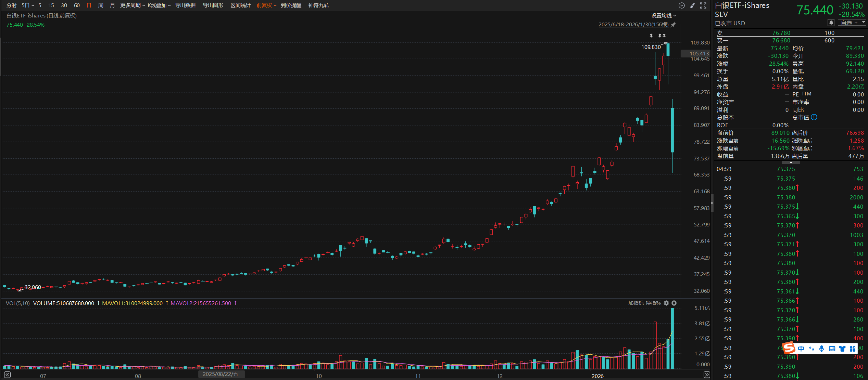Click the price alert bell icon
The image size is (868, 380).
(x=831, y=23)
